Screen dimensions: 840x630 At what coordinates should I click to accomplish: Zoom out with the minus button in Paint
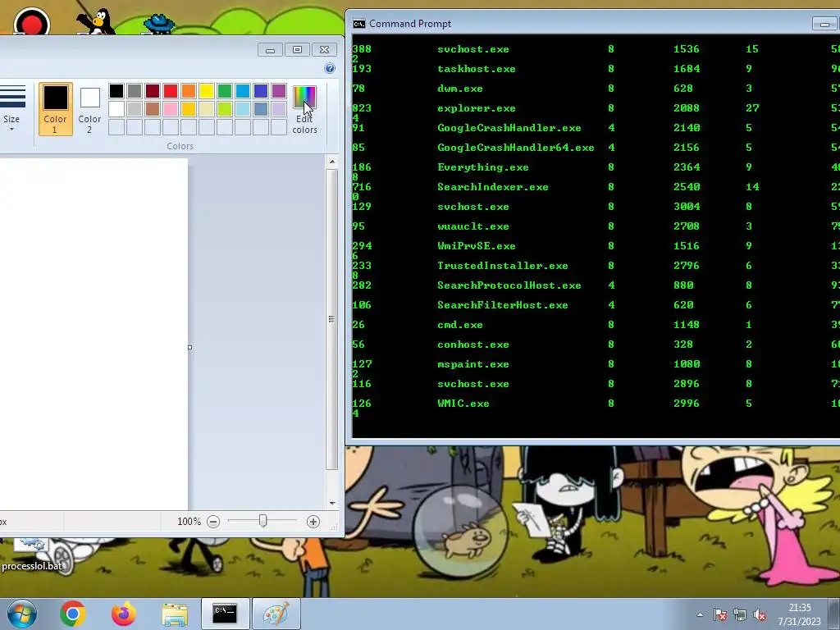(x=213, y=521)
